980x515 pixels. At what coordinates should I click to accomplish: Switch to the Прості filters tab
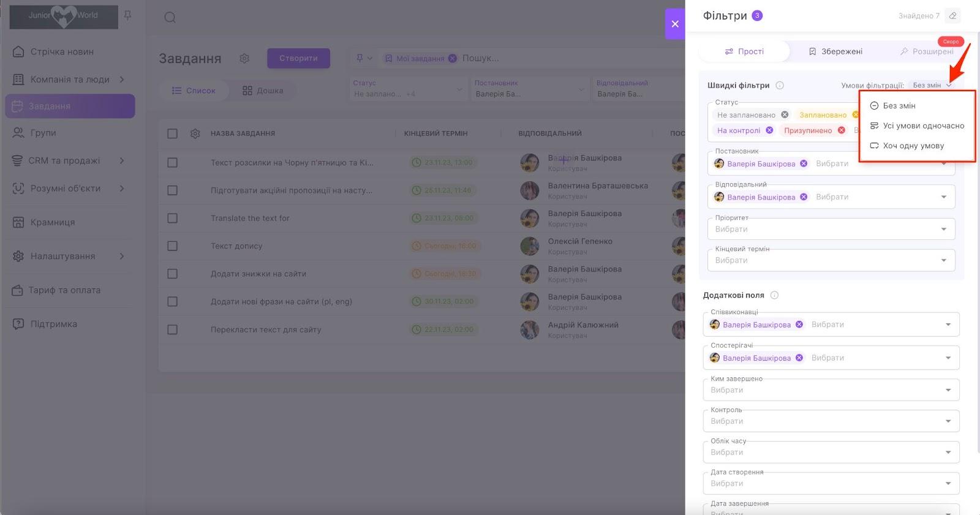[x=744, y=51]
